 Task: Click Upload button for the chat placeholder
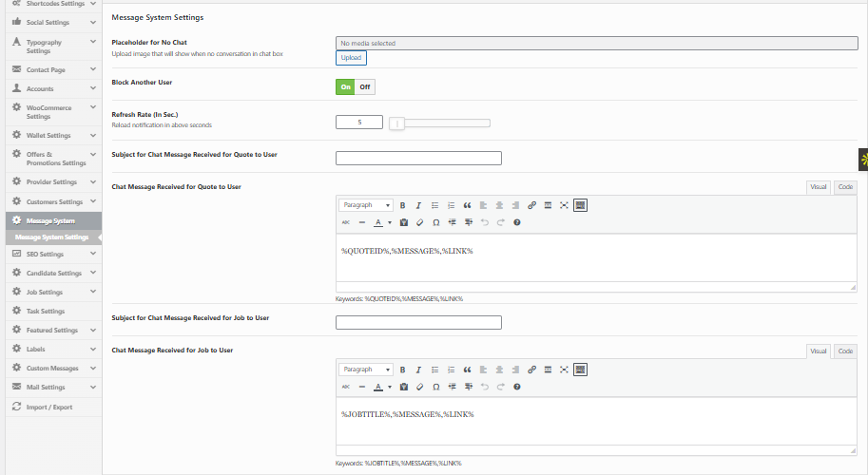tap(351, 58)
